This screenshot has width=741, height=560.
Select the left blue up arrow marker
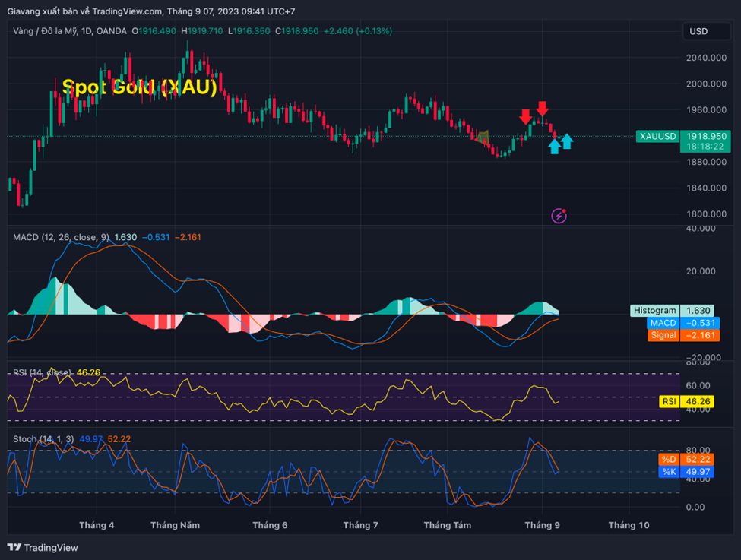coord(554,146)
